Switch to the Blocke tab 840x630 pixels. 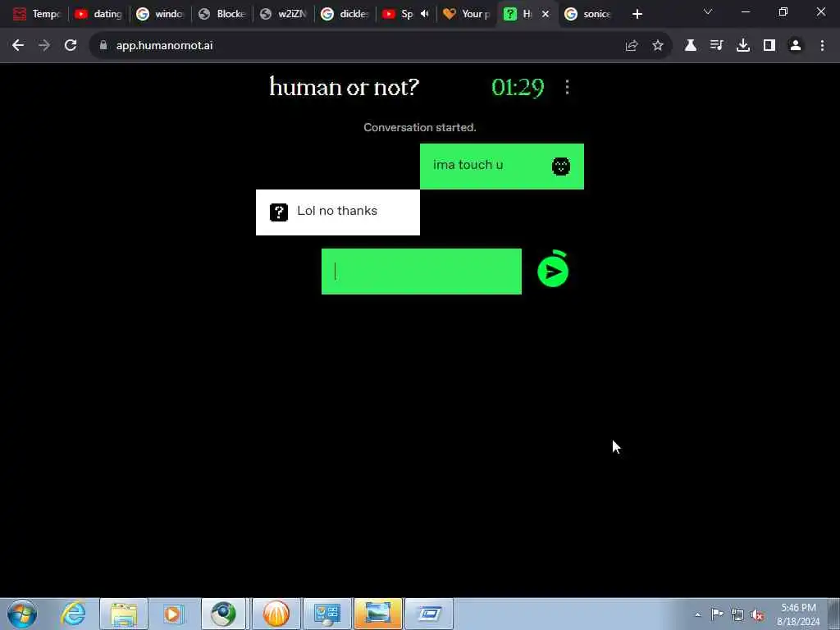221,14
